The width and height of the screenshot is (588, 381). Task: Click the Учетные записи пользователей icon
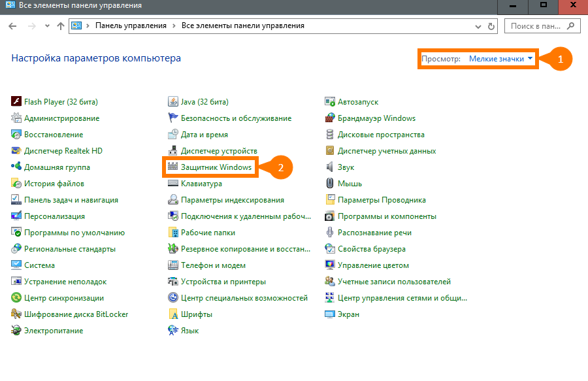(x=330, y=281)
